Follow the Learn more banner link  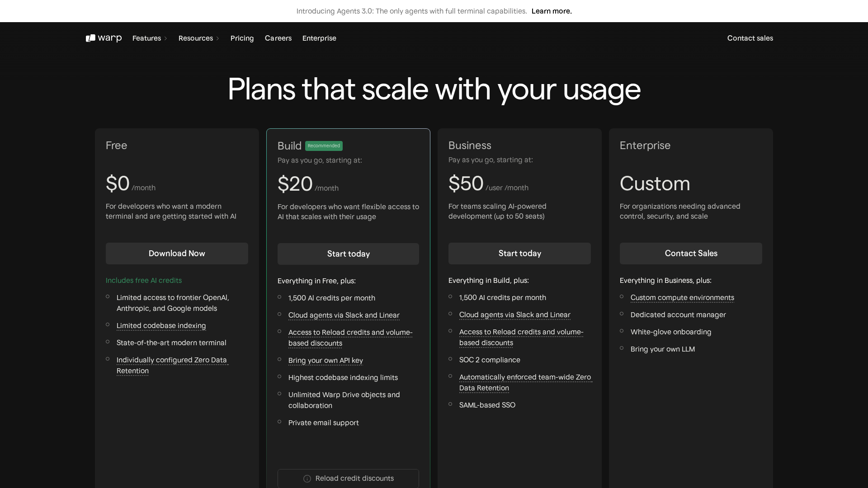[x=552, y=11]
